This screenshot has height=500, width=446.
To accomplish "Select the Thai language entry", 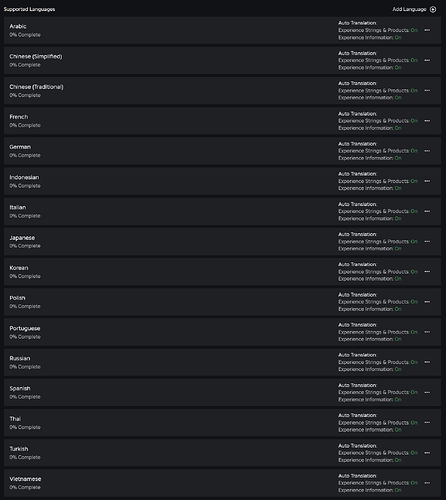I will [222, 423].
